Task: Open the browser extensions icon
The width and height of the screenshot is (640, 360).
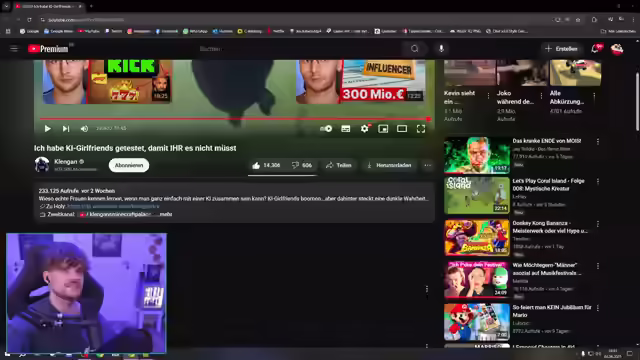Action: [594, 20]
